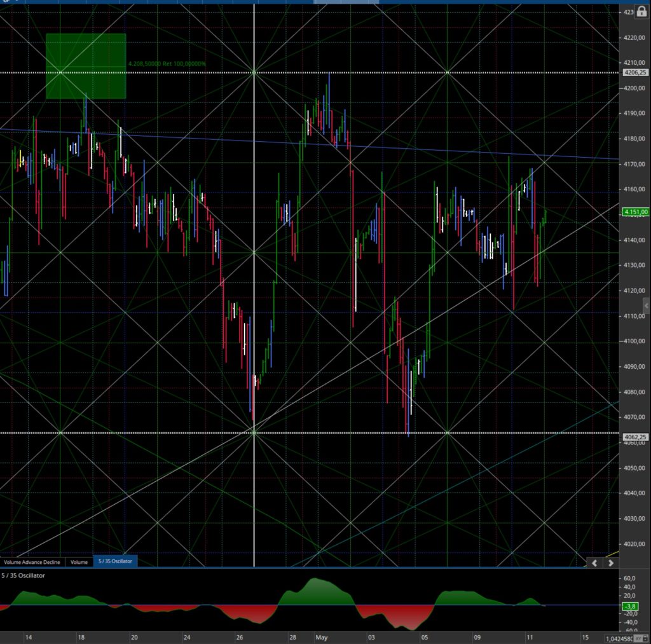
Task: Click the 5 / 35 Oscillator panel title
Action: coord(24,575)
